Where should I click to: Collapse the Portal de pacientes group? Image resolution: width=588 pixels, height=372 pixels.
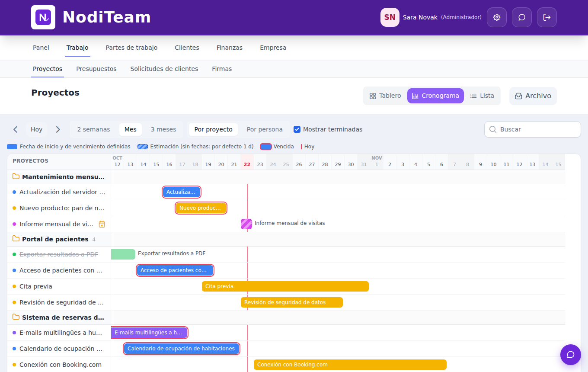point(59,239)
